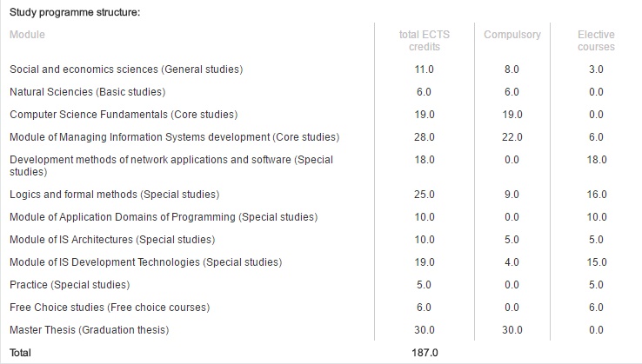Click the Compulsory column header
642x364 pixels.
pyautogui.click(x=512, y=35)
